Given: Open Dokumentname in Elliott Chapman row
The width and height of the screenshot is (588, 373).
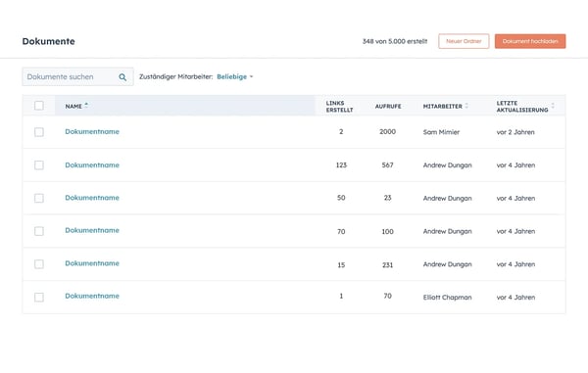Looking at the screenshot, I should click(x=92, y=296).
